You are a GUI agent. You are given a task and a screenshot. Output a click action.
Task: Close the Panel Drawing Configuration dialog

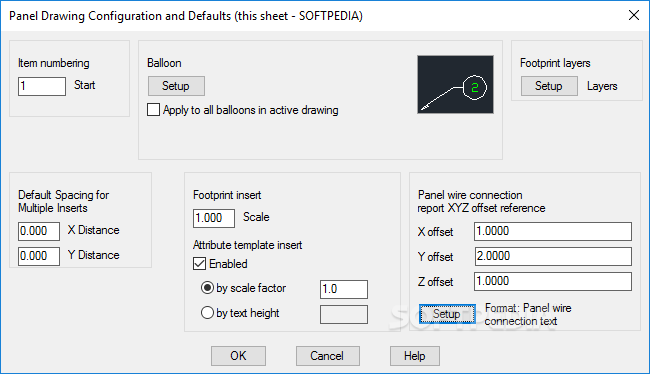click(x=633, y=15)
